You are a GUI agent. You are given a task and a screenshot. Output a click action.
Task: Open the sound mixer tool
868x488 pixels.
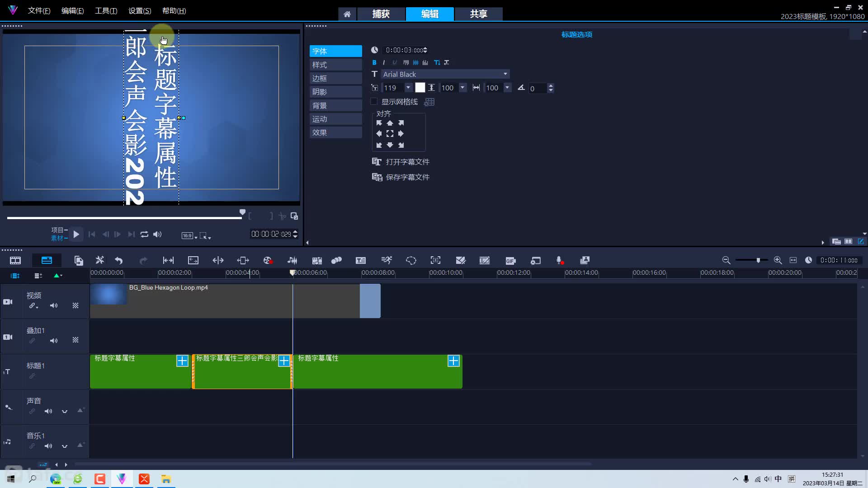click(292, 260)
